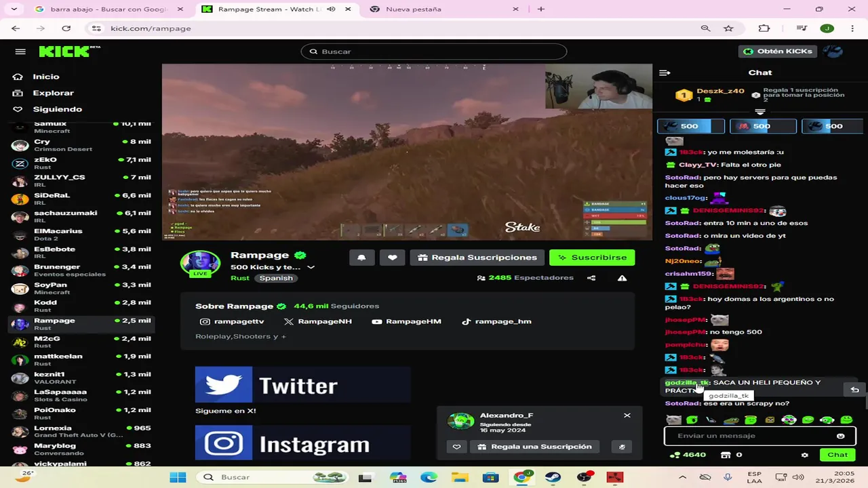Click the Buscar search field in Kick
This screenshot has width=868, height=488.
434,52
